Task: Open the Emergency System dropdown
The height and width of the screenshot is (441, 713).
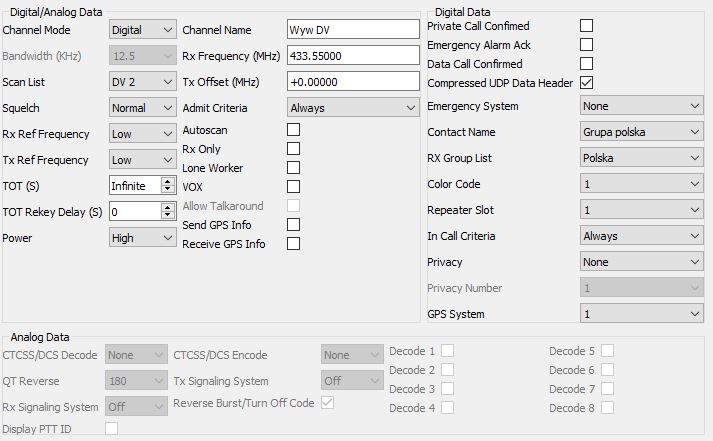Action: [641, 106]
